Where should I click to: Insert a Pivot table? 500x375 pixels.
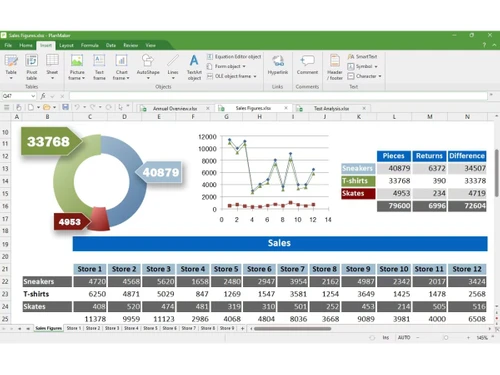tap(32, 68)
